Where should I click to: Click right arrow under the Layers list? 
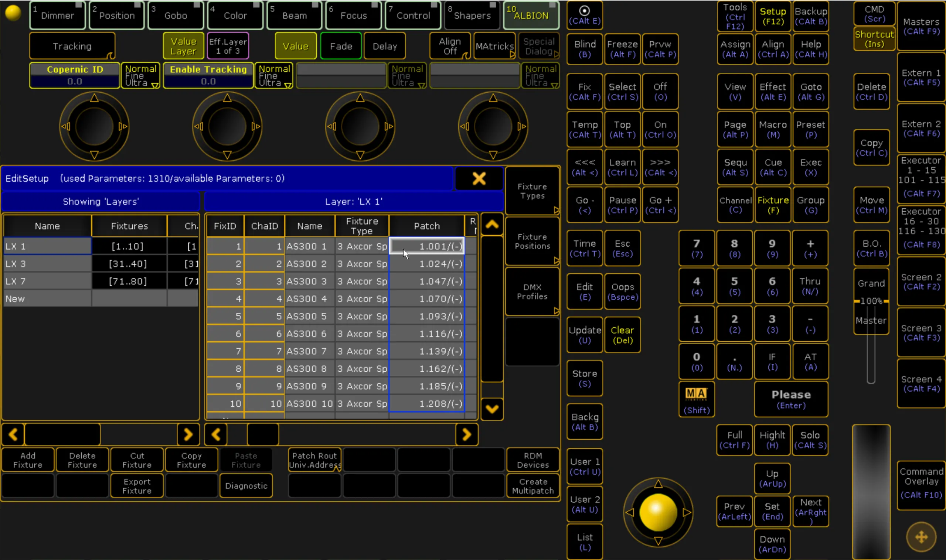[x=188, y=435]
